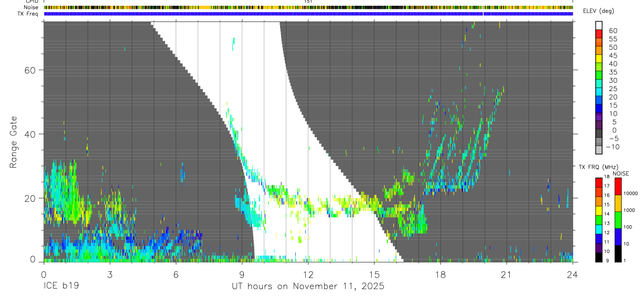Click the yellow segment of TX FRQ bar
644x297 pixels.
pyautogui.click(x=599, y=210)
